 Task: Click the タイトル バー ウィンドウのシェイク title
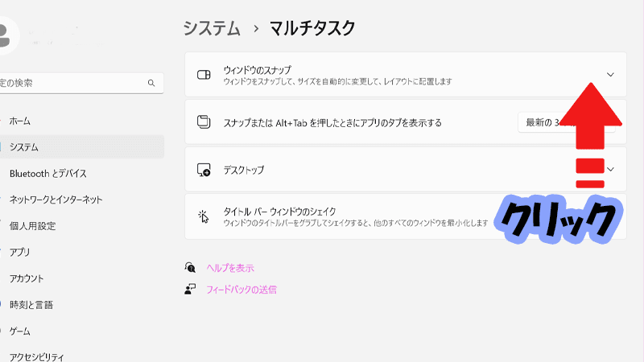[x=279, y=212]
